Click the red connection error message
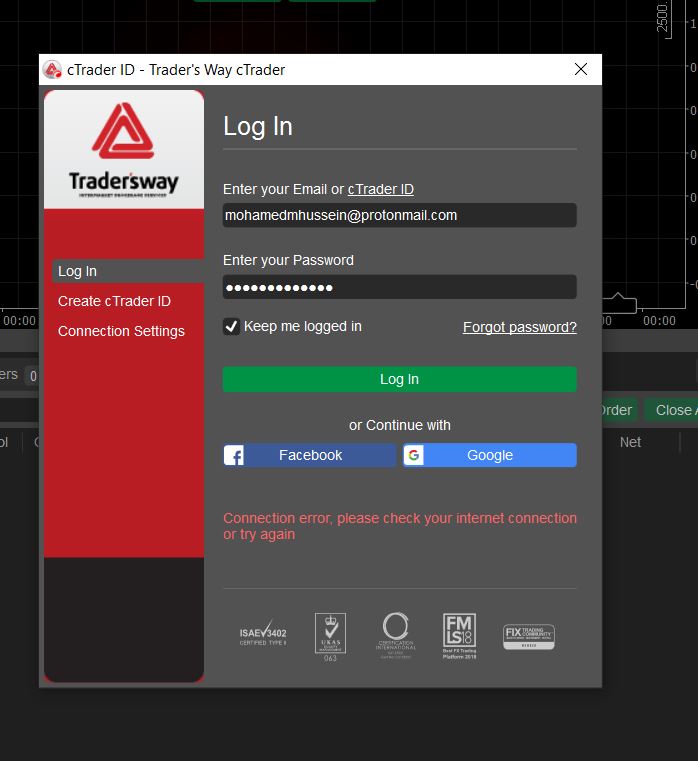The height and width of the screenshot is (761, 698). point(399,526)
